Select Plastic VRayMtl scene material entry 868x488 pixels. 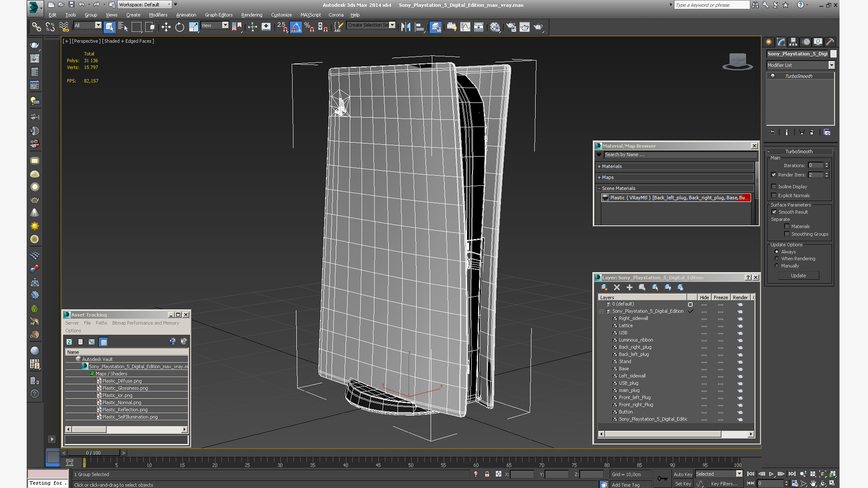tap(676, 197)
